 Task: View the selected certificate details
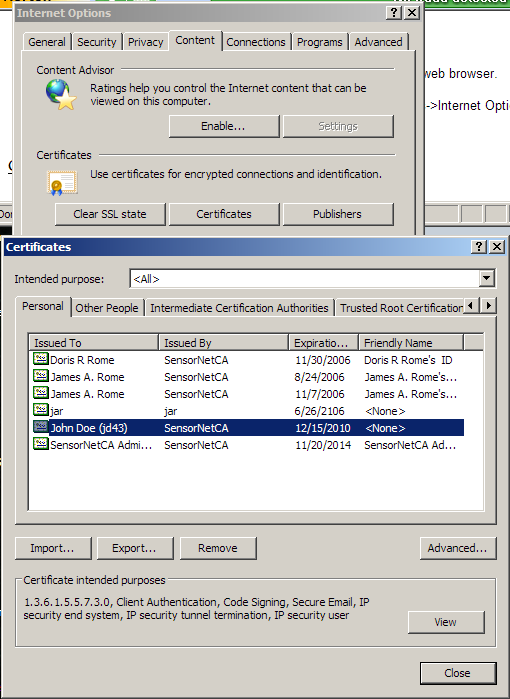[446, 622]
